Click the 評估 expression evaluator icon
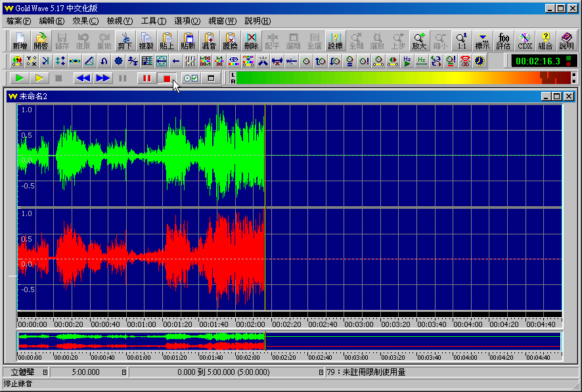 (503, 41)
